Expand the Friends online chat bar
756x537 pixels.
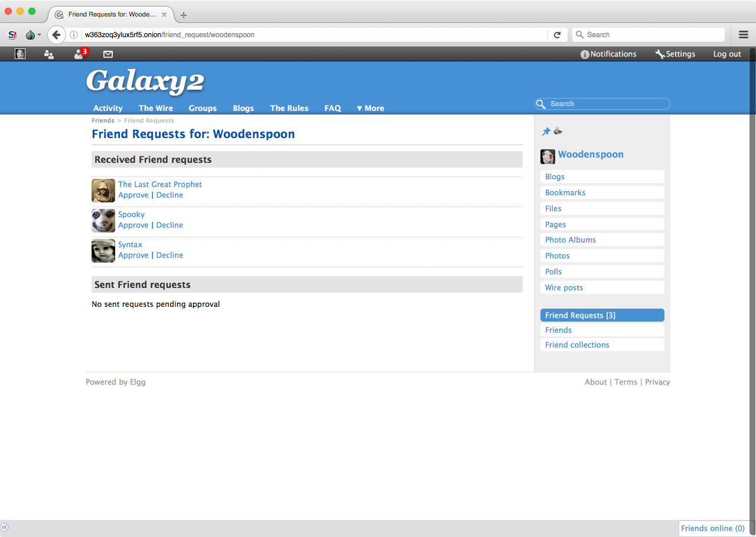[x=712, y=528]
